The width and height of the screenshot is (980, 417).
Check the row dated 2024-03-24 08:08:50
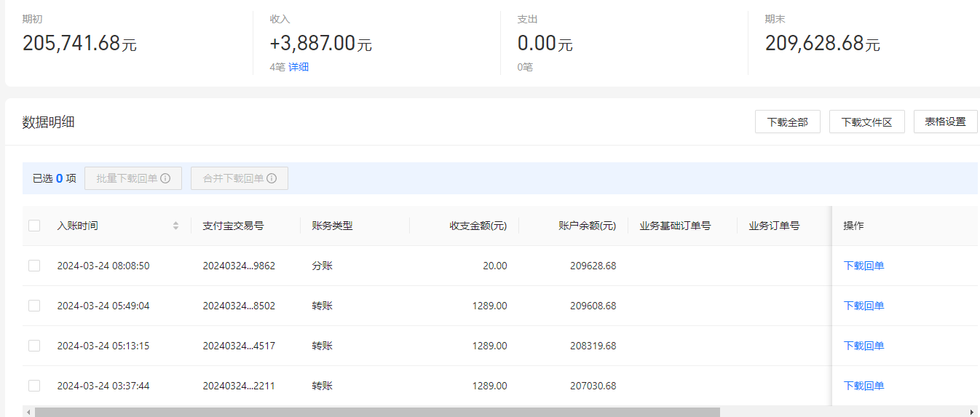point(34,266)
